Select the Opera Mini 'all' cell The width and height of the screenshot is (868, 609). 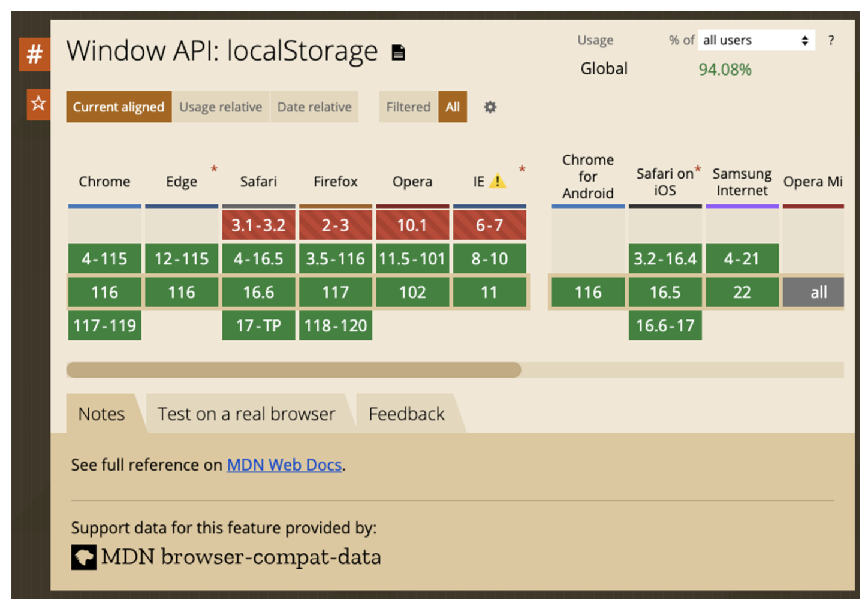tap(813, 292)
